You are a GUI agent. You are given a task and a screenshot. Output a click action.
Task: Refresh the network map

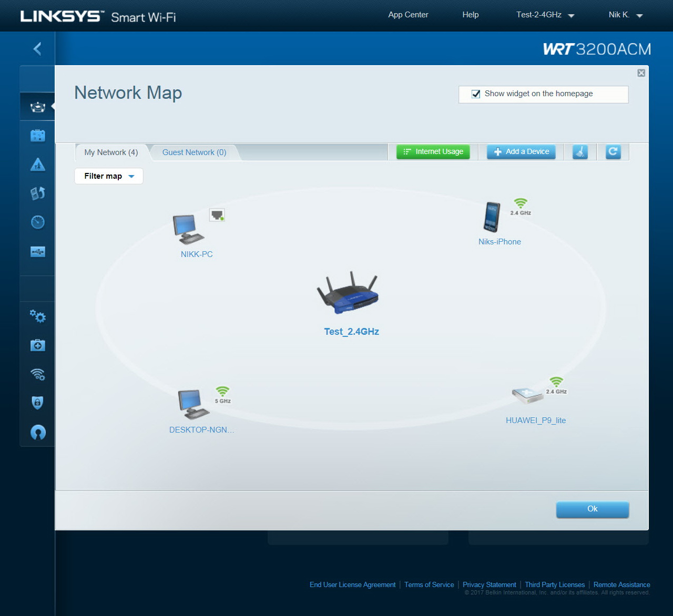613,152
